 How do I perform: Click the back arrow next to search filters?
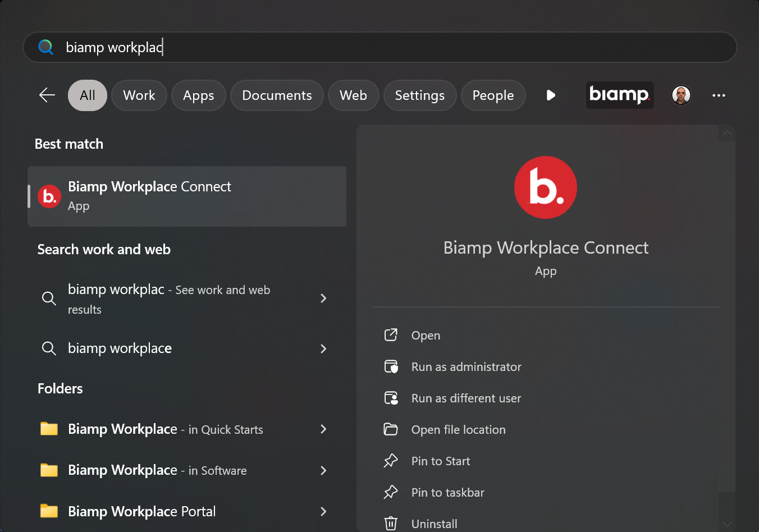[47, 95]
